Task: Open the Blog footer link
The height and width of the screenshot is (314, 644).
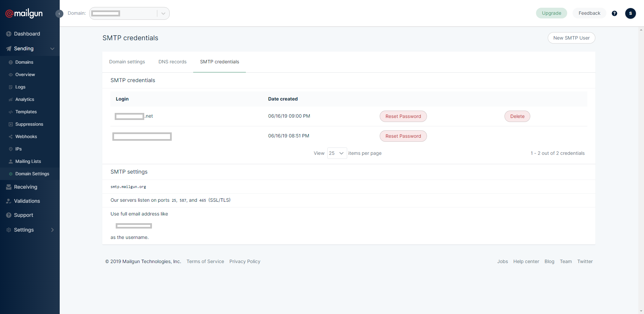Action: (x=549, y=261)
